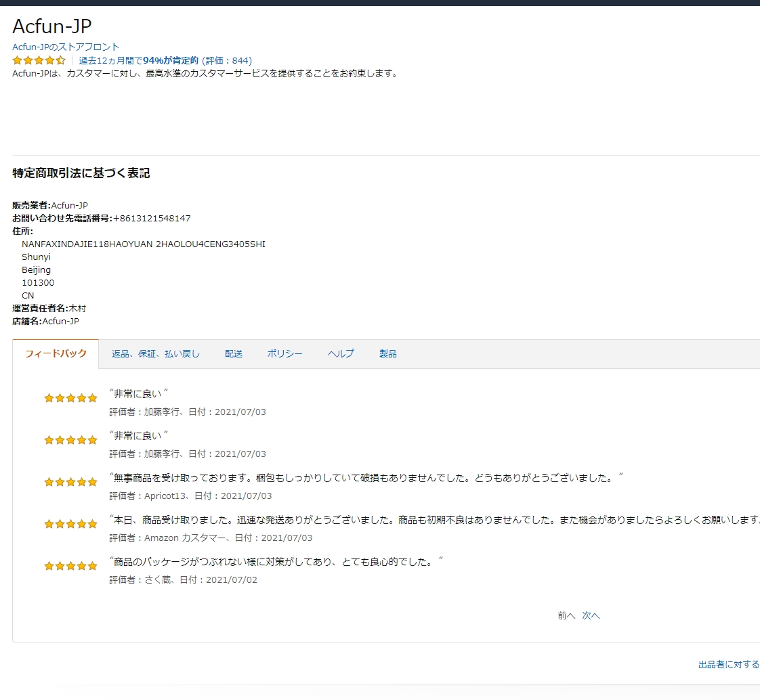
Task: Switch to the 製品 tab
Action: (x=388, y=353)
